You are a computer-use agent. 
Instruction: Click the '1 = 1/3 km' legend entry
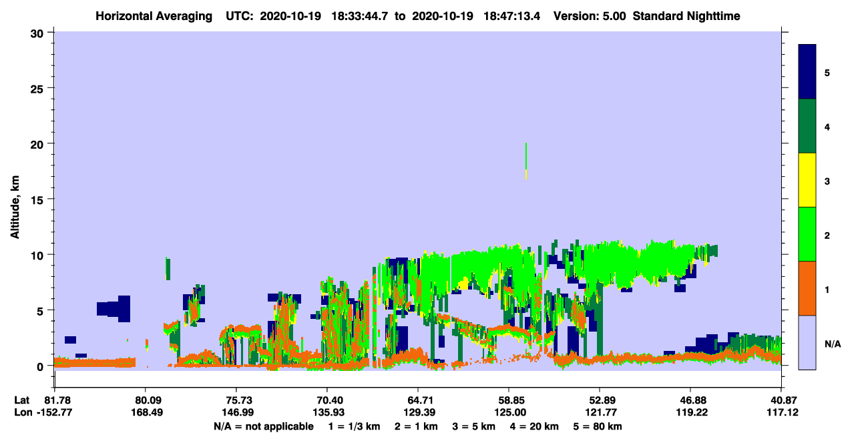click(x=353, y=426)
